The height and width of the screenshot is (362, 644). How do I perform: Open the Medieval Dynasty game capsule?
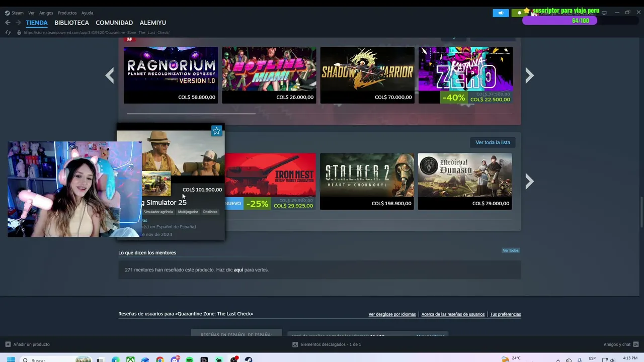point(465,182)
